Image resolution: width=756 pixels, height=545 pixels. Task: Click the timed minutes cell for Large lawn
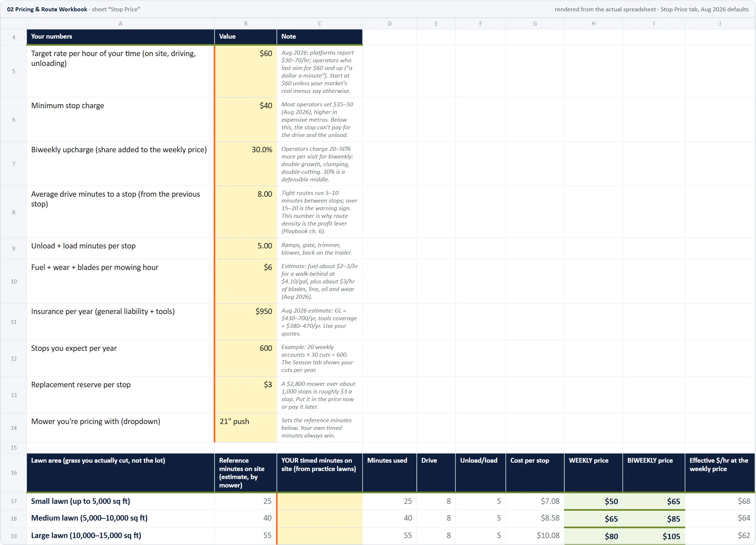click(x=320, y=536)
